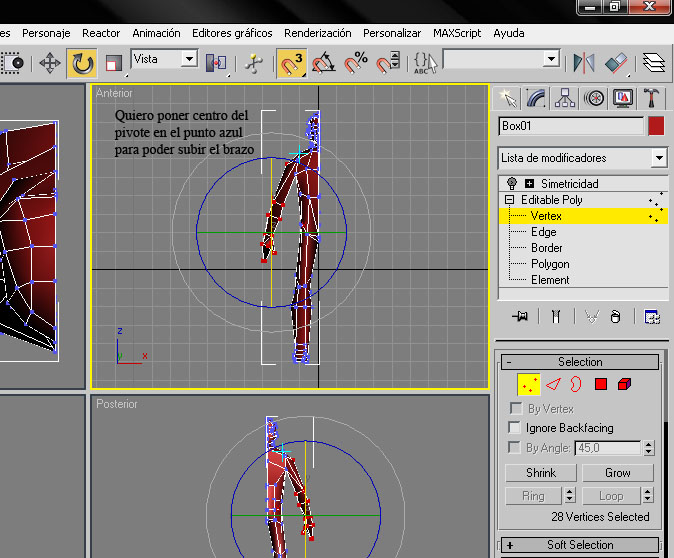Open the Display panel tab
Viewport: 674px width, 558px height.
click(623, 98)
